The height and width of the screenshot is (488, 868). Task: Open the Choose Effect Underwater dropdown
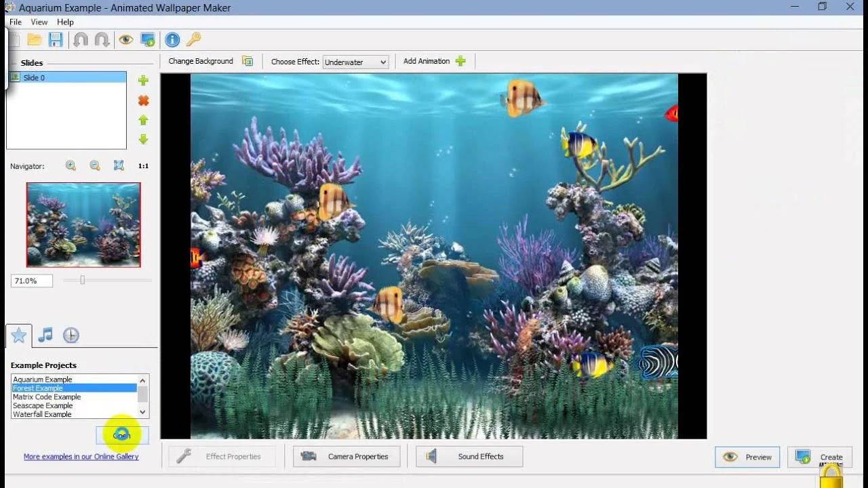click(x=355, y=62)
